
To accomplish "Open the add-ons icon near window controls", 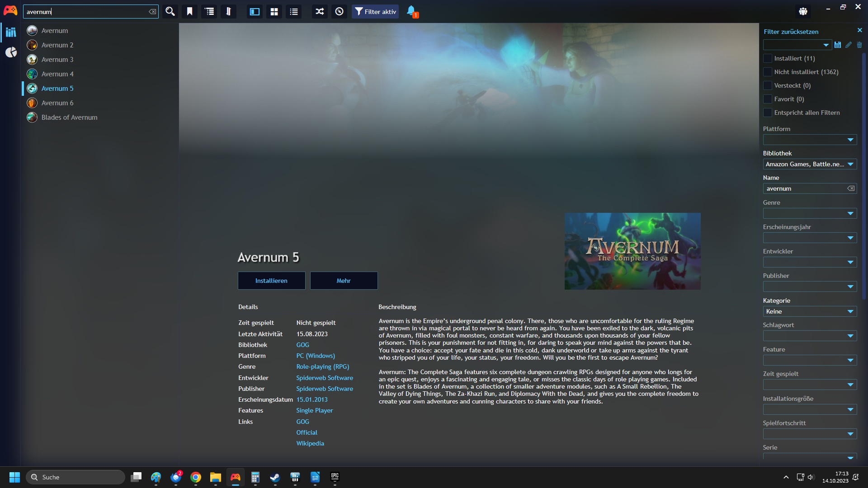I will pyautogui.click(x=803, y=11).
